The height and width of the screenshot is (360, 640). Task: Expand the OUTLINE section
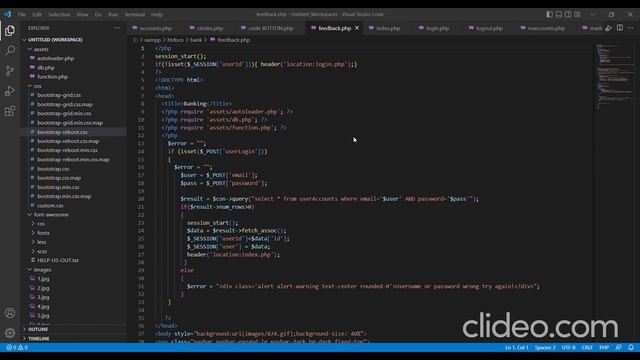73,329
